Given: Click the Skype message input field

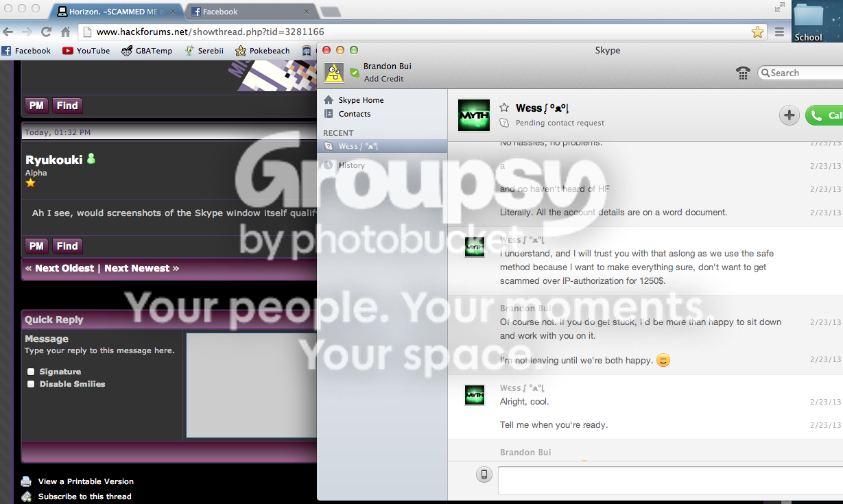Looking at the screenshot, I should (670, 480).
